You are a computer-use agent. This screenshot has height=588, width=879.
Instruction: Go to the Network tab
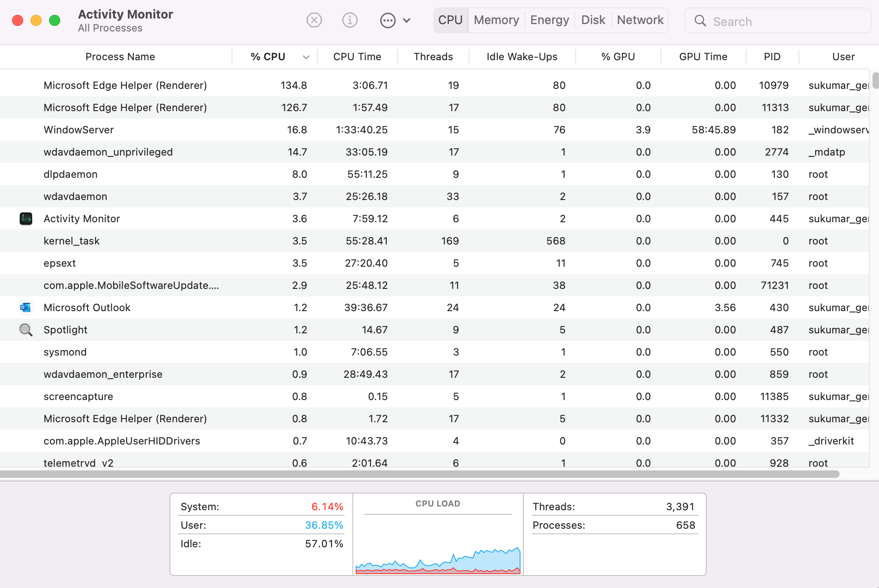(640, 20)
